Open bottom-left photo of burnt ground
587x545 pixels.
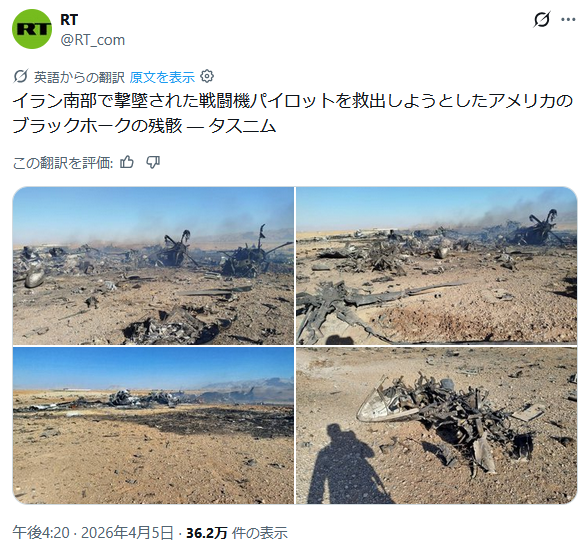point(153,426)
